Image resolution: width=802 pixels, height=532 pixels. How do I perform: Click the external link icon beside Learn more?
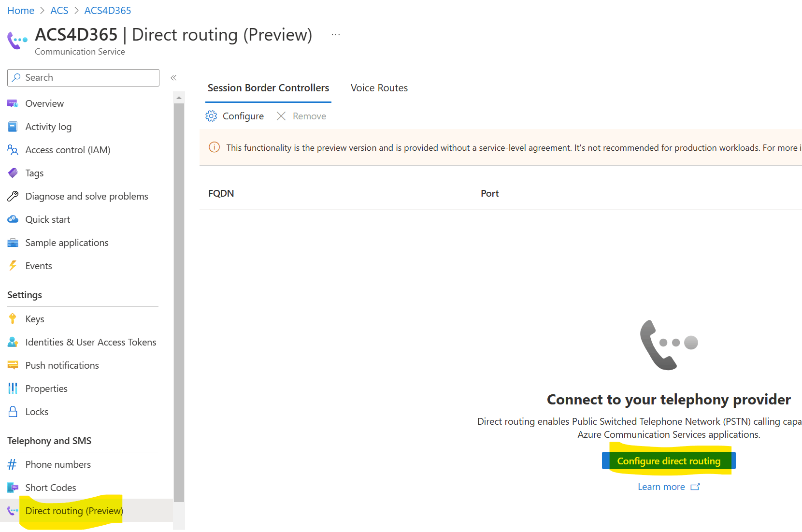click(x=695, y=487)
